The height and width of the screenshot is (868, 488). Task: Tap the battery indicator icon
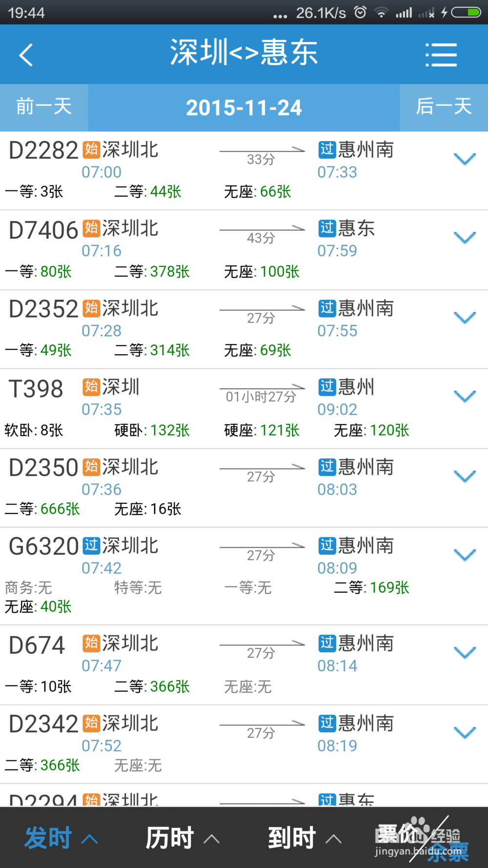tap(466, 12)
